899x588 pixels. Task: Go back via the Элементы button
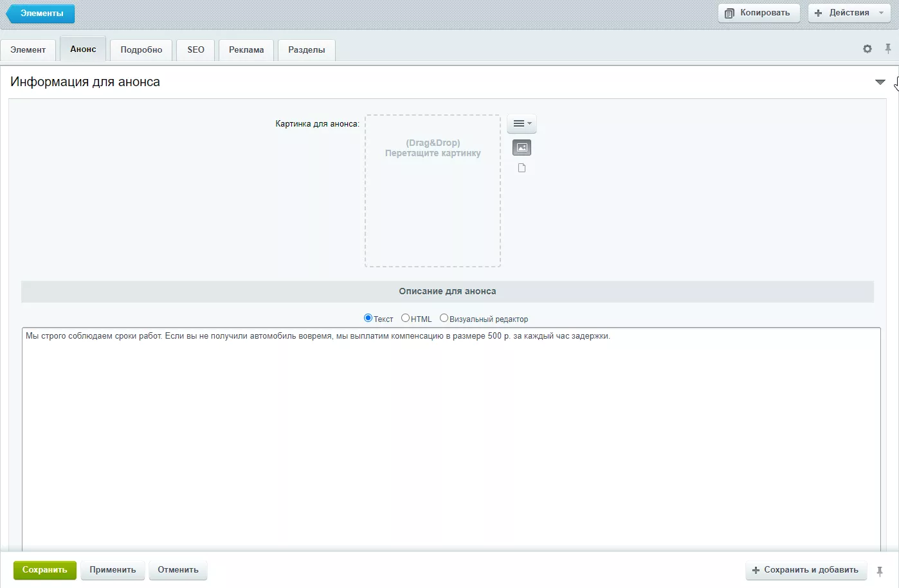click(41, 13)
